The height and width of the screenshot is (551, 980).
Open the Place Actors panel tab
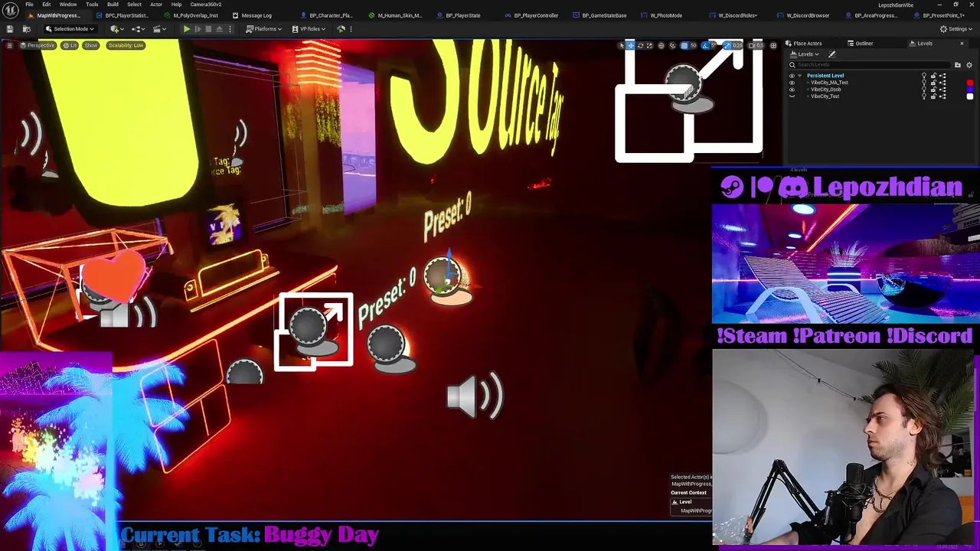tap(802, 44)
